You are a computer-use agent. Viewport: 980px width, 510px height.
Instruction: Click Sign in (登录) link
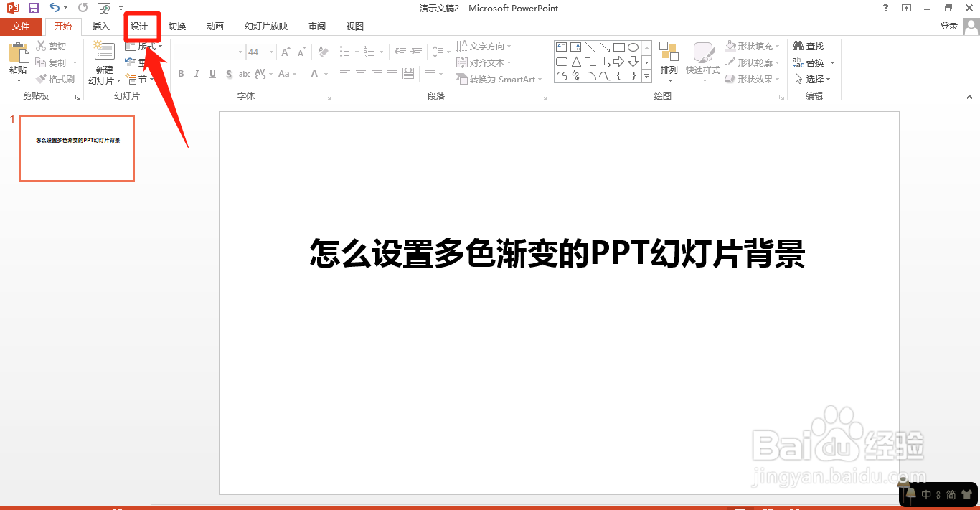948,26
